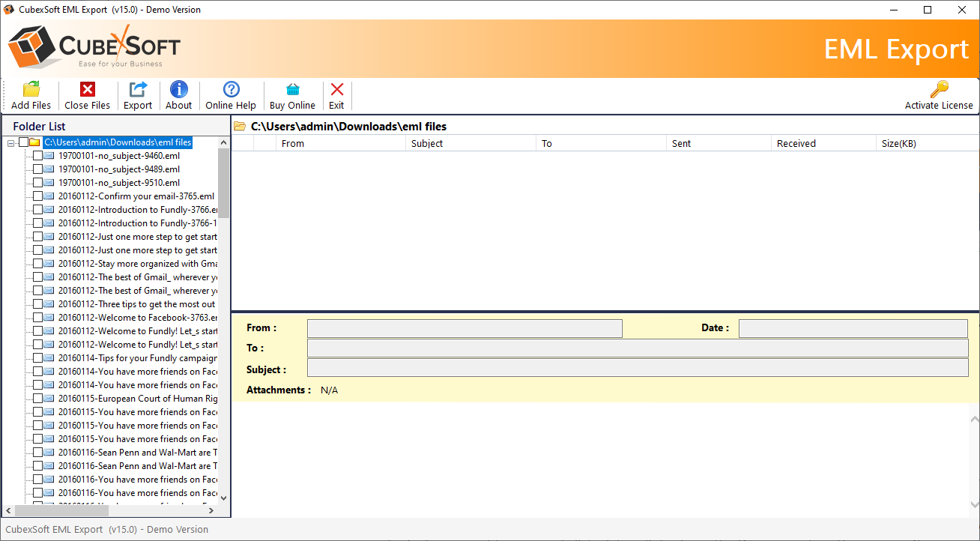Sort by the Sent column header
The width and height of the screenshot is (980, 541).
coord(719,143)
